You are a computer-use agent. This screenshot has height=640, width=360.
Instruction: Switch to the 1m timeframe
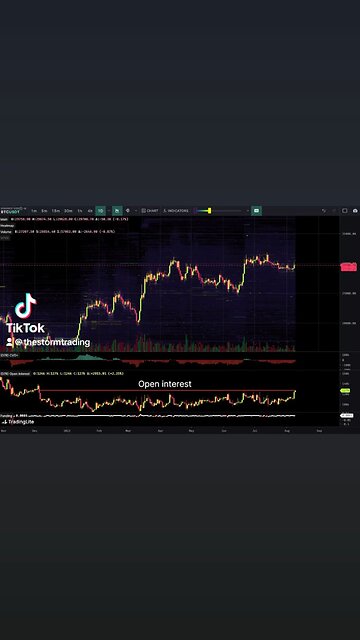coord(34,211)
